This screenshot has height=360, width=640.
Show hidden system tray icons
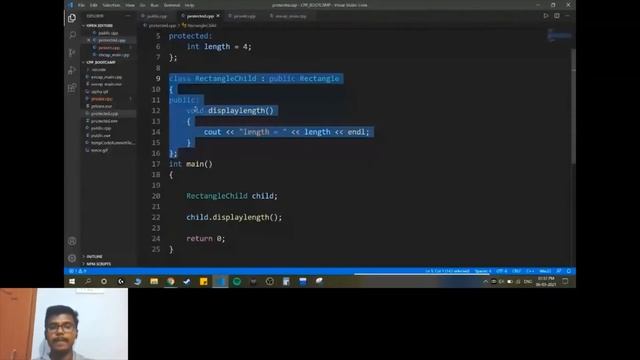[485, 282]
